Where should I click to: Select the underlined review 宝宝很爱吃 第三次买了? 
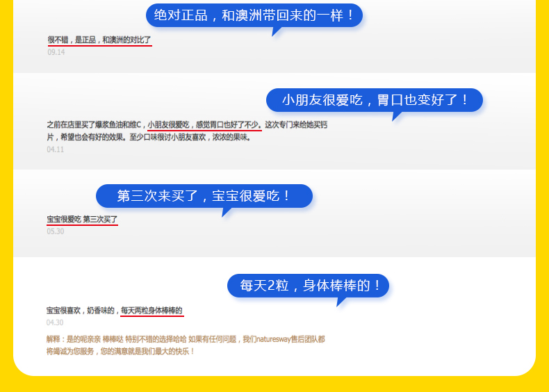[x=82, y=220]
